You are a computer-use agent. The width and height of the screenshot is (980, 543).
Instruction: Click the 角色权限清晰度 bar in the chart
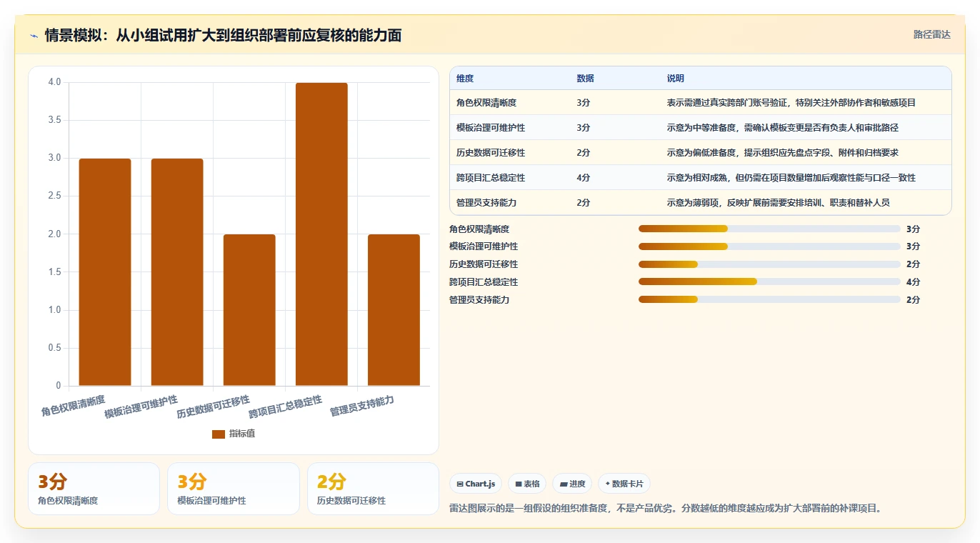point(105,272)
